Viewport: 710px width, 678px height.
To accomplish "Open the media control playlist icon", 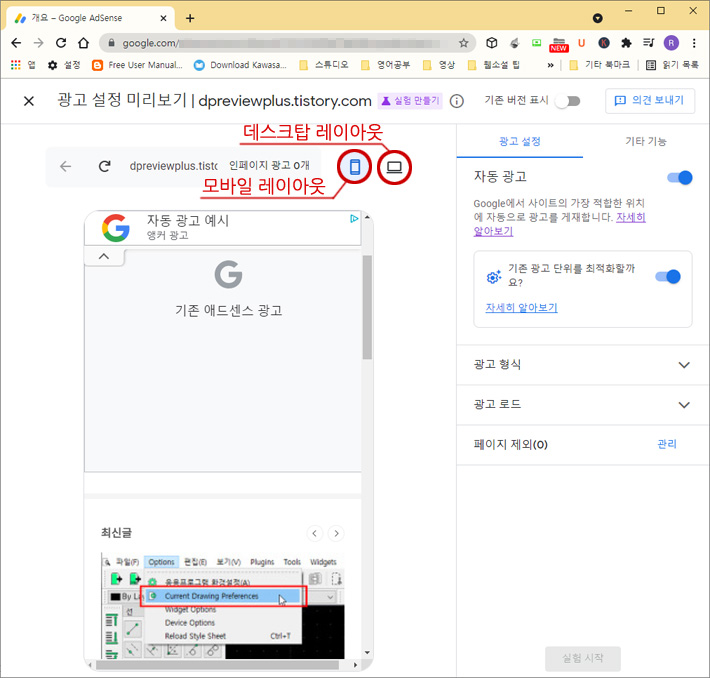I will (x=648, y=43).
